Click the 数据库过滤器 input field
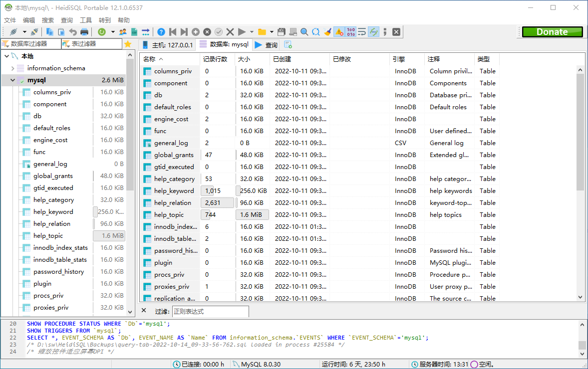Viewport: 588px width, 369px height. click(x=31, y=44)
